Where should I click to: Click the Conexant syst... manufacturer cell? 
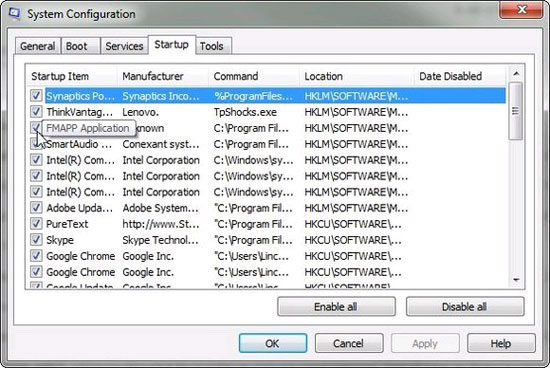[161, 144]
